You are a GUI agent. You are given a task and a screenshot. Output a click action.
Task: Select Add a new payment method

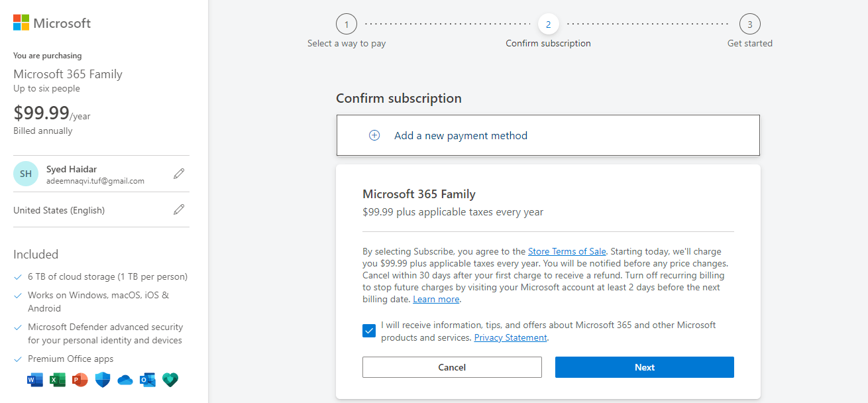[x=461, y=135]
